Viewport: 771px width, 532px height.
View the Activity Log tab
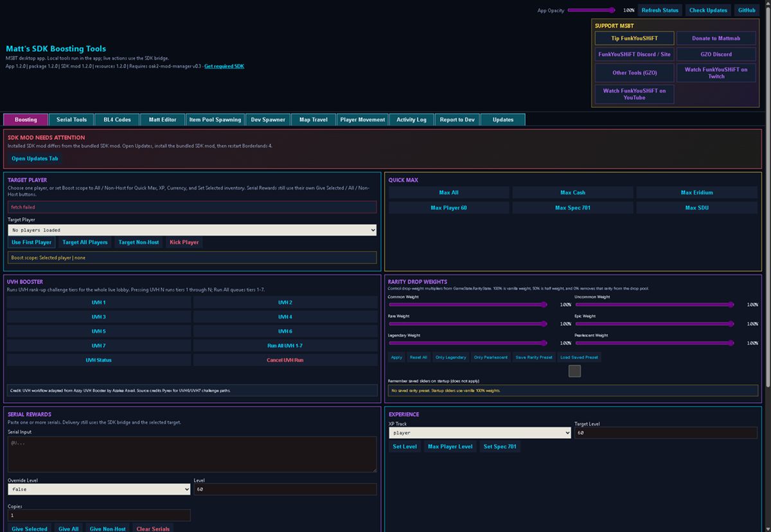pos(411,120)
